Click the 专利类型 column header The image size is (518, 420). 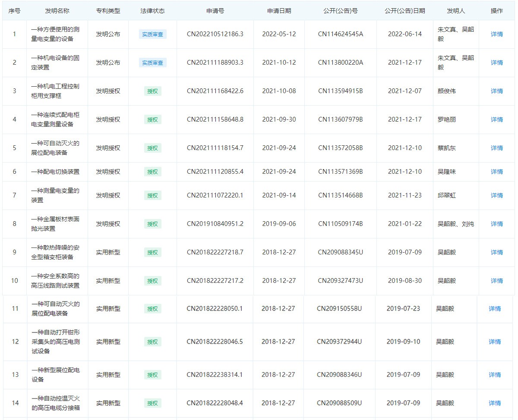[x=108, y=11]
